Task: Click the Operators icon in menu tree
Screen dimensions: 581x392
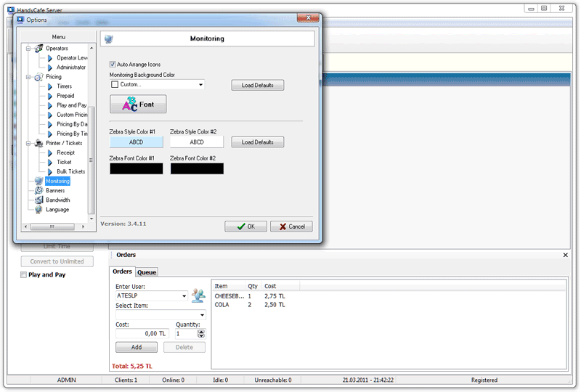Action: point(38,49)
